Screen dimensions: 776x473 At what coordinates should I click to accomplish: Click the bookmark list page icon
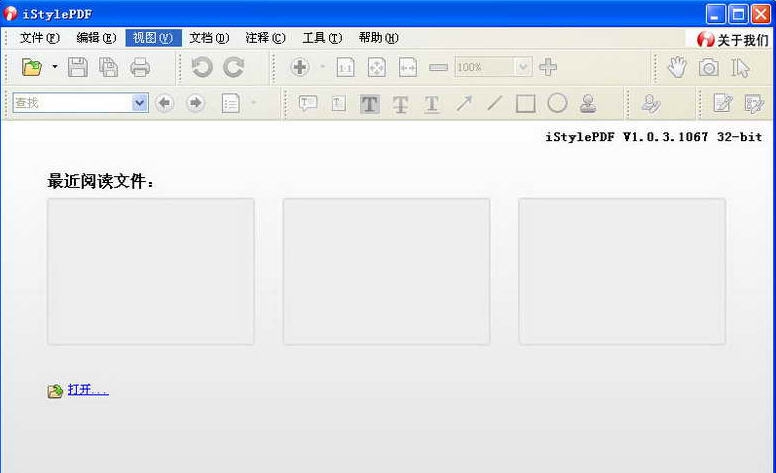[231, 103]
